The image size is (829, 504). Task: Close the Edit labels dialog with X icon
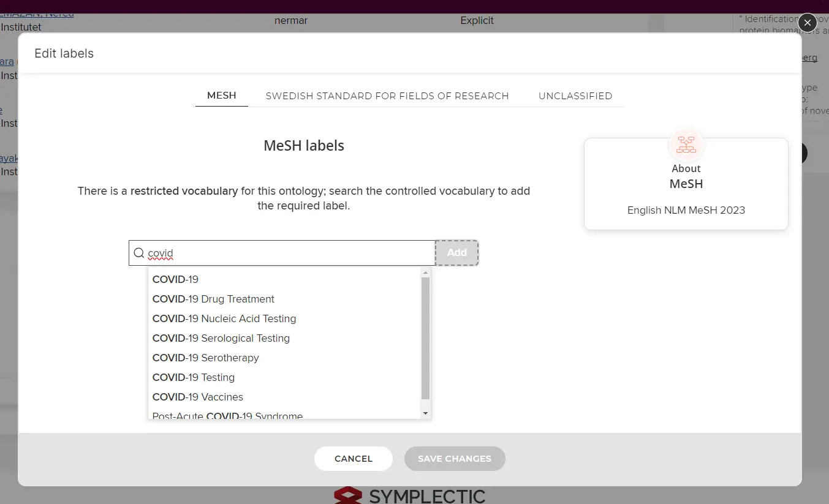coord(807,23)
